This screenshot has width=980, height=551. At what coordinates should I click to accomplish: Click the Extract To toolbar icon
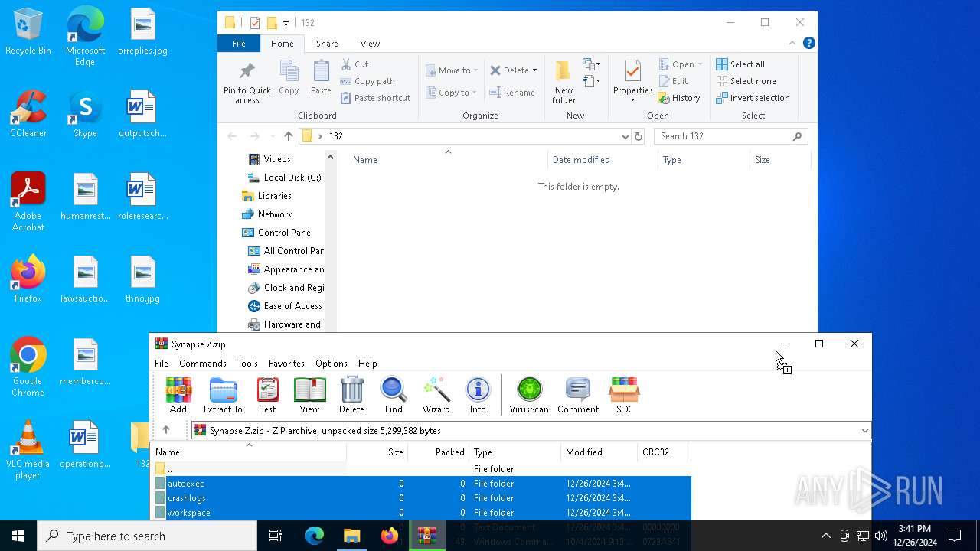pos(223,395)
